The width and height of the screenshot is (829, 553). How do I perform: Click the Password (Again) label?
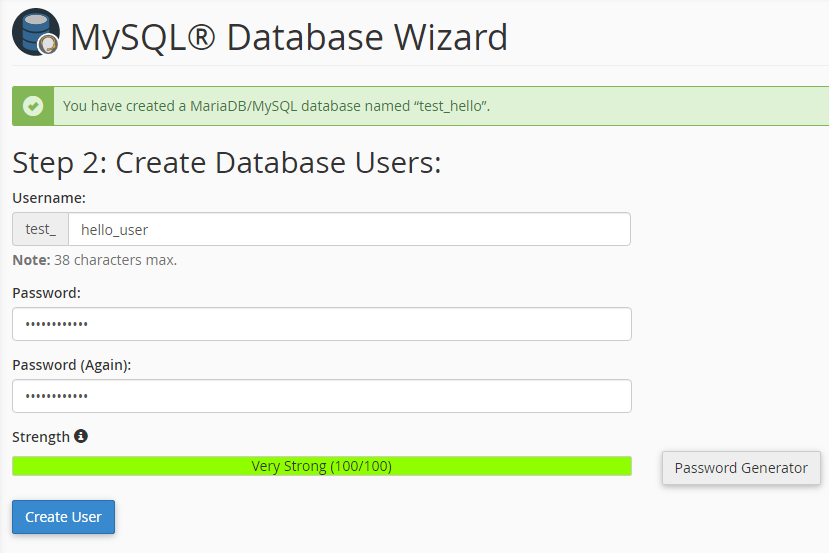[x=72, y=365]
